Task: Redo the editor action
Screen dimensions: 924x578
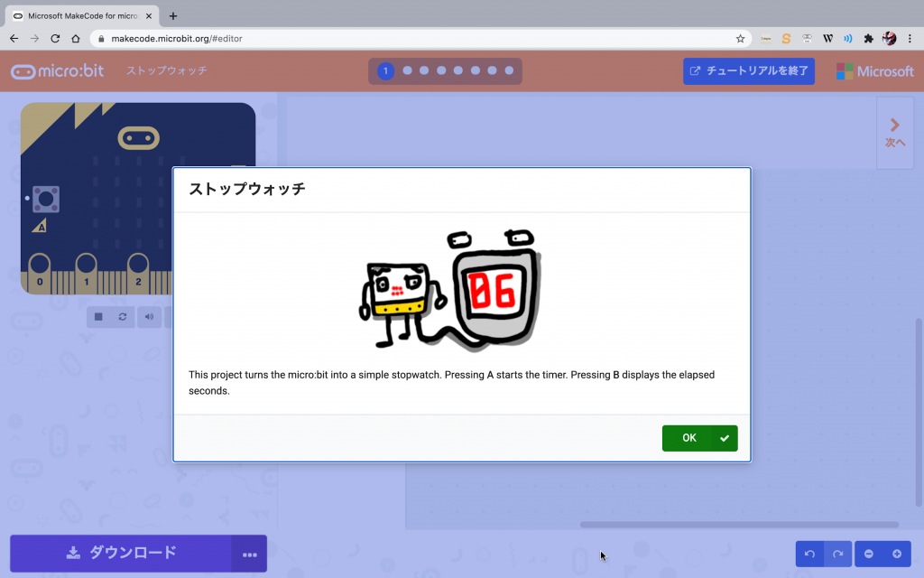Action: coord(837,554)
